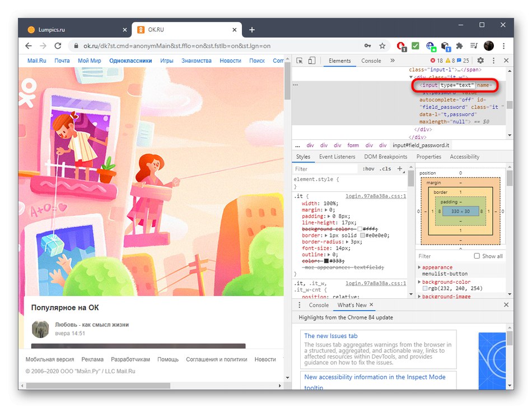Close the What's New drawer tab

(x=371, y=304)
